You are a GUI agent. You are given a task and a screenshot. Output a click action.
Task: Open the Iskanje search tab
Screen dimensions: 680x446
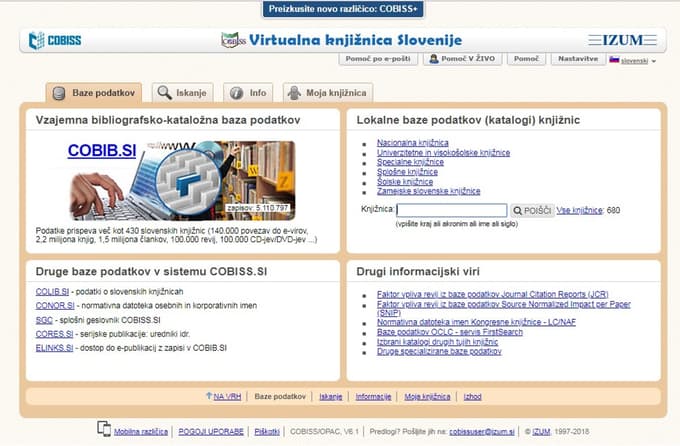pyautogui.click(x=184, y=93)
